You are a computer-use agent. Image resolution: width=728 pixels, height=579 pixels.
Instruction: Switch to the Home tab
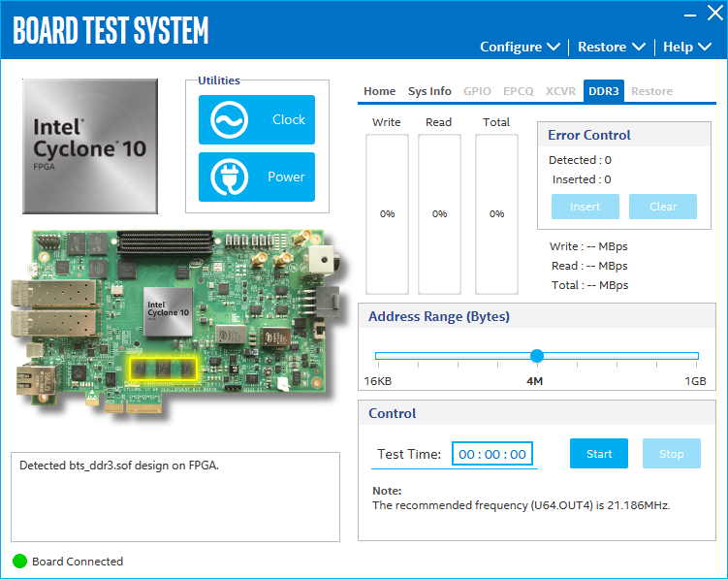(x=379, y=91)
